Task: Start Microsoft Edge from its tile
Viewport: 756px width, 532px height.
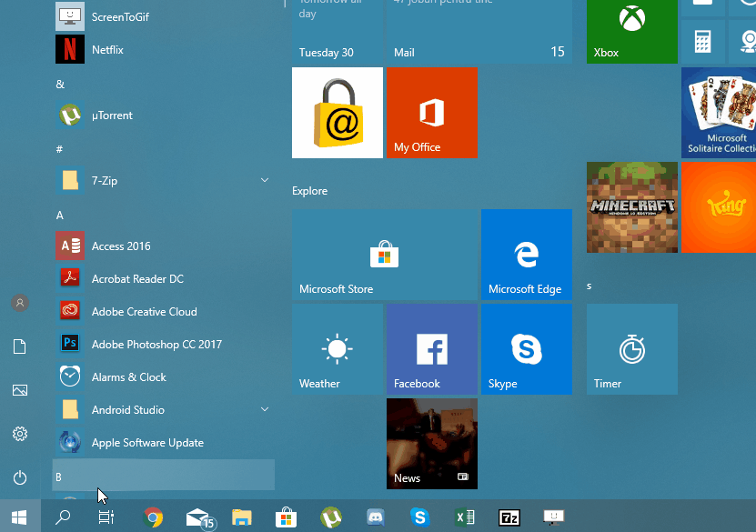Action: (x=526, y=254)
